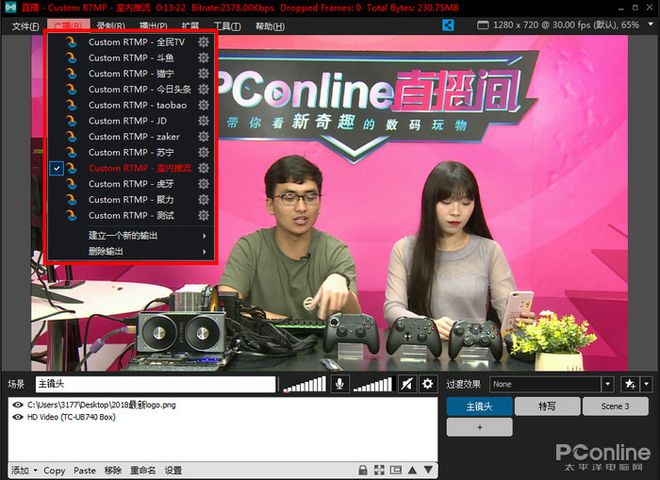Open the 文件(F) menu
Viewport: 660px width, 480px height.
coord(25,27)
